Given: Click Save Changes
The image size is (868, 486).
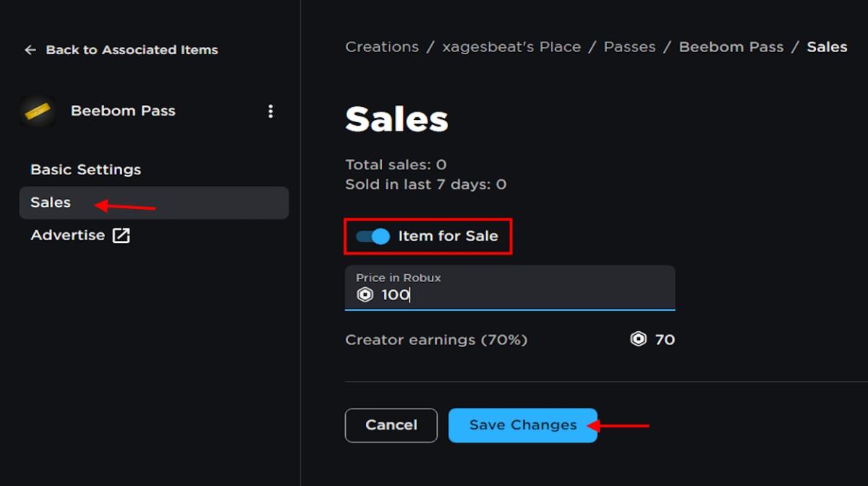Looking at the screenshot, I should click(x=522, y=425).
